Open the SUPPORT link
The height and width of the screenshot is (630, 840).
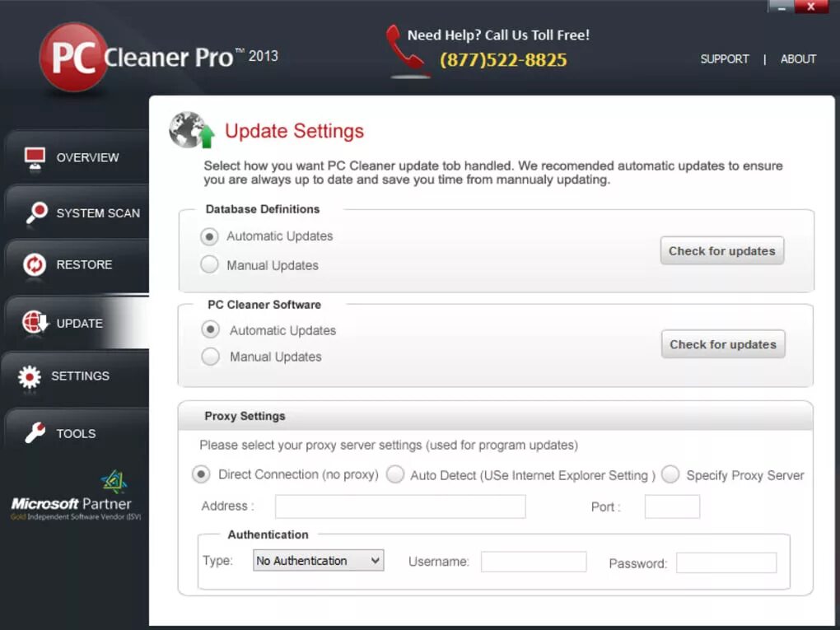pos(724,59)
